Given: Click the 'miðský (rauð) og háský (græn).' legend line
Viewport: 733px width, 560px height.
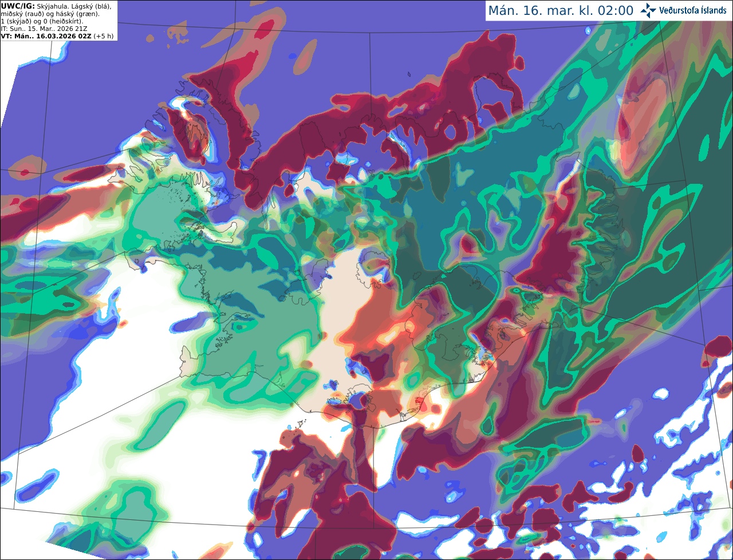Looking at the screenshot, I should coord(50,14).
